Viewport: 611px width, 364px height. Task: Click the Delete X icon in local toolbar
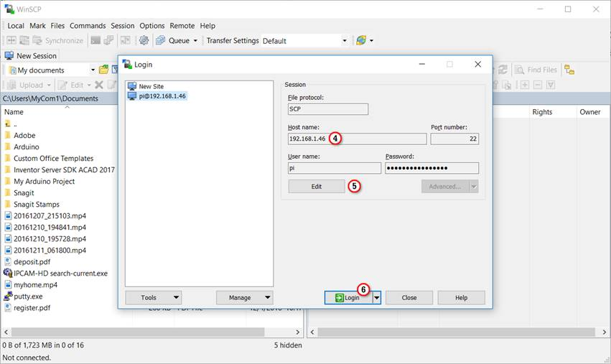click(99, 85)
